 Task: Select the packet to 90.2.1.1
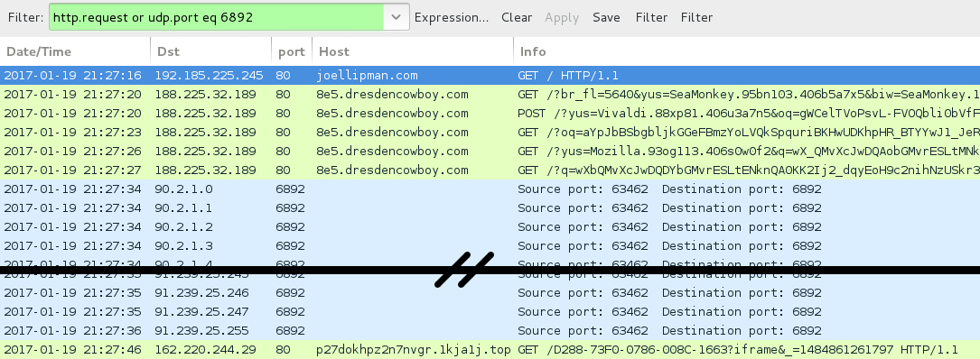pyautogui.click(x=490, y=207)
